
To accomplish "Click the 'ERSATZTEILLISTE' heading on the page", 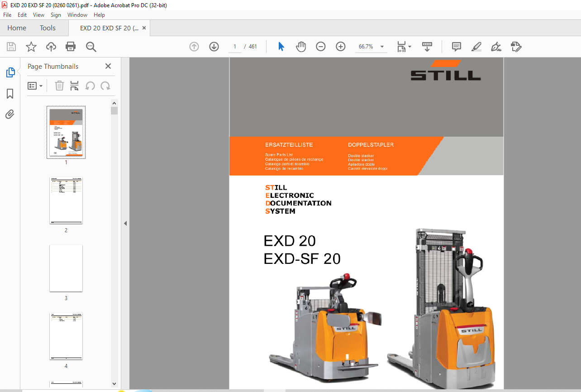I will coord(289,145).
